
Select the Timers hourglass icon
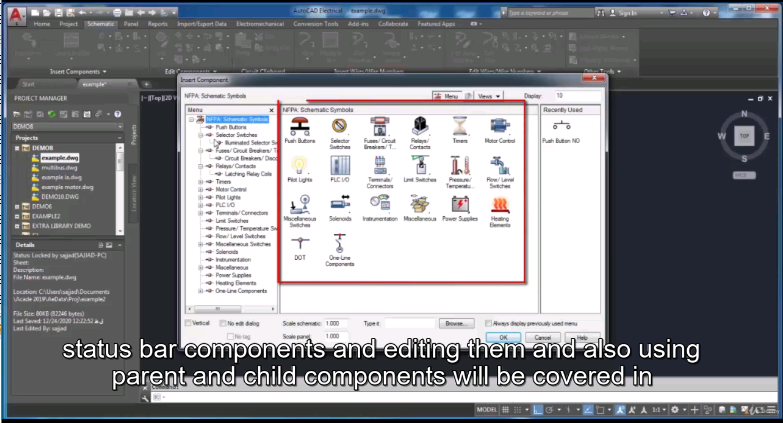point(460,126)
